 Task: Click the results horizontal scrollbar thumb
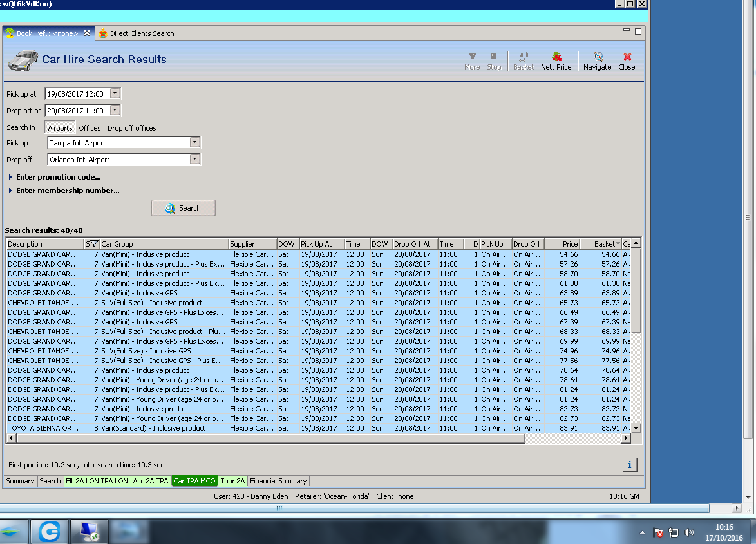coord(270,438)
